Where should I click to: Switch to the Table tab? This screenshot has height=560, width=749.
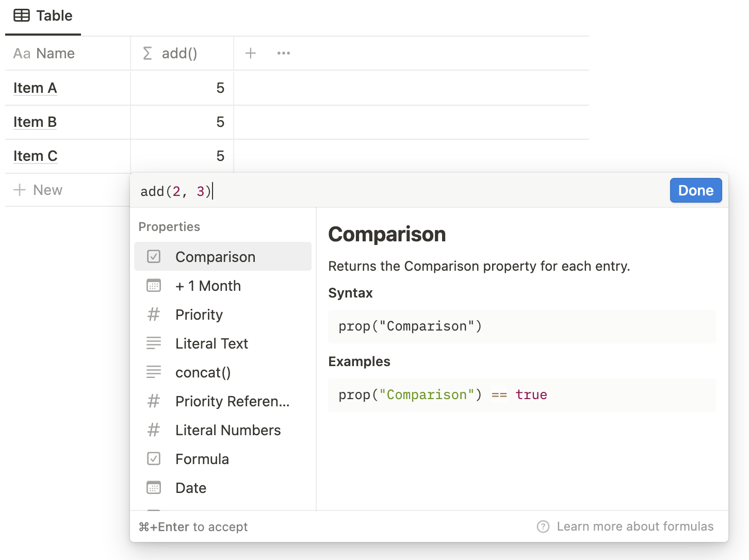tap(43, 15)
